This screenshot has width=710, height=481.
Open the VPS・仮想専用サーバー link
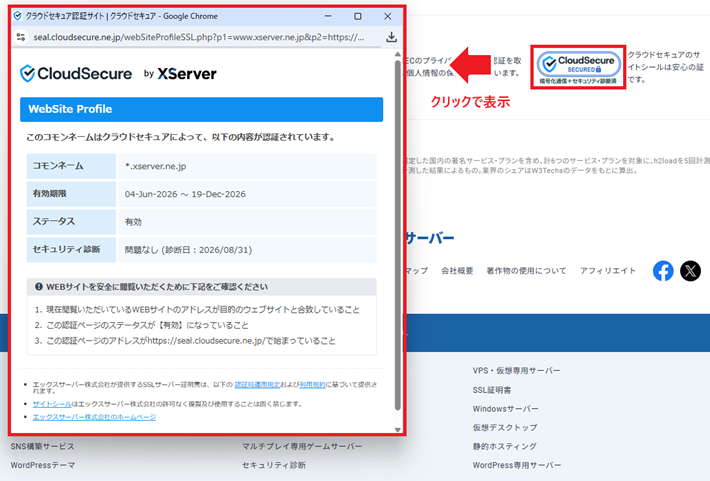516,370
